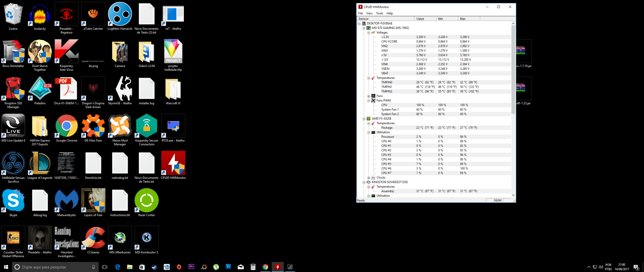Open the Audacity desktop shortcut
This screenshot has height=272, width=644.
pyautogui.click(x=40, y=16)
